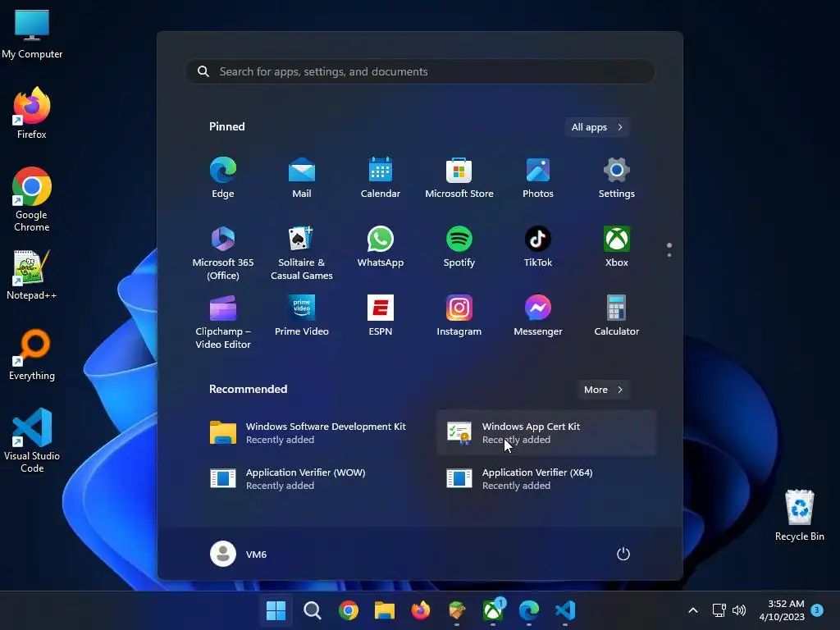Screen dimensions: 840x630
Task: Open Edge from the taskbar
Action: click(529, 610)
